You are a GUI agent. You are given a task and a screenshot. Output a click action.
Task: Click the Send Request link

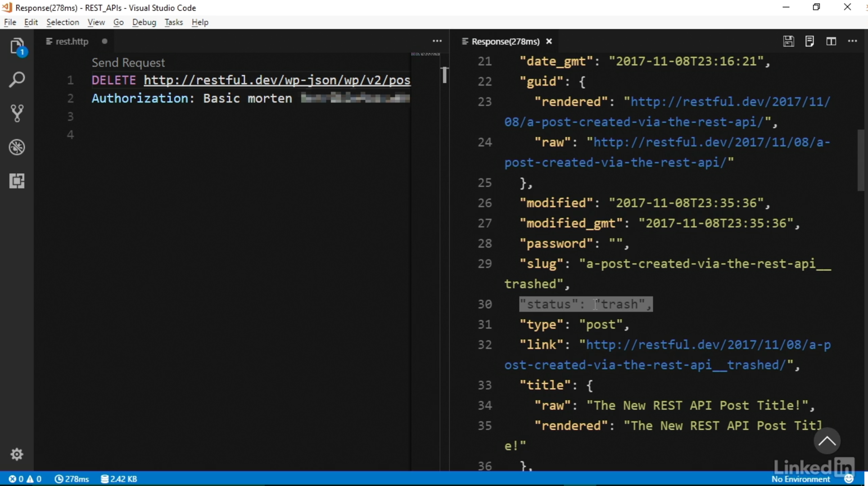[x=128, y=63]
